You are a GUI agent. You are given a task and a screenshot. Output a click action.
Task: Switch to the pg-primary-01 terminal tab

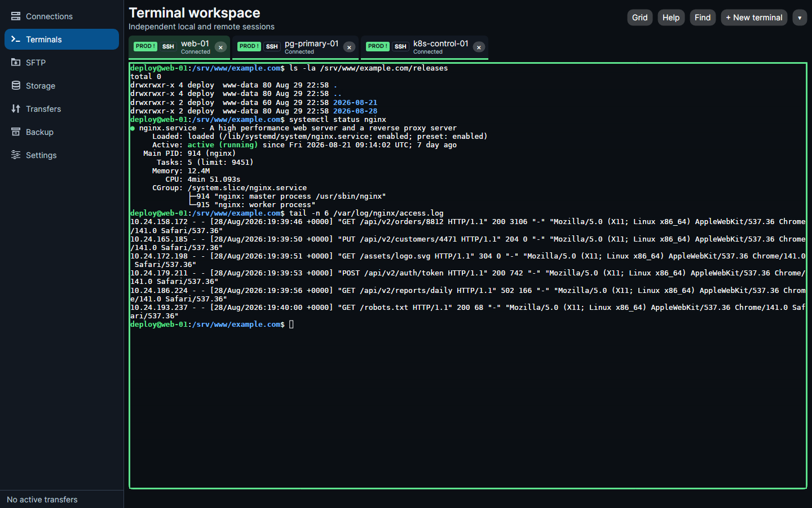click(x=295, y=47)
